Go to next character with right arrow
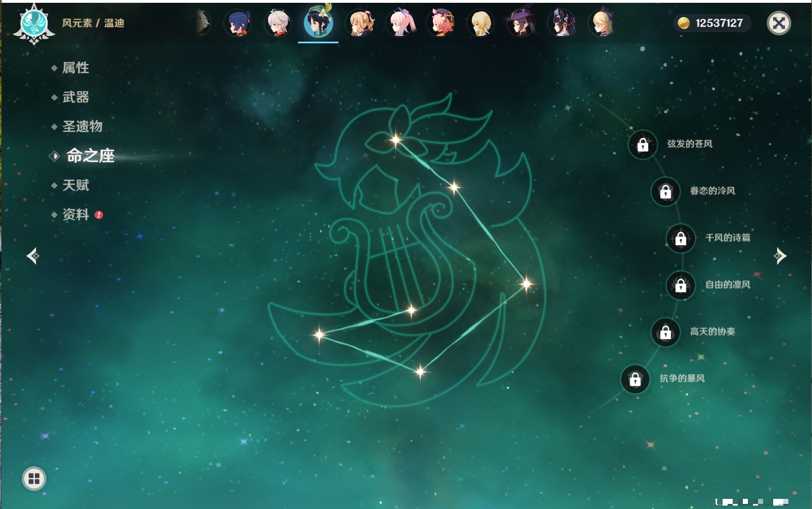This screenshot has height=509, width=812. pos(780,256)
